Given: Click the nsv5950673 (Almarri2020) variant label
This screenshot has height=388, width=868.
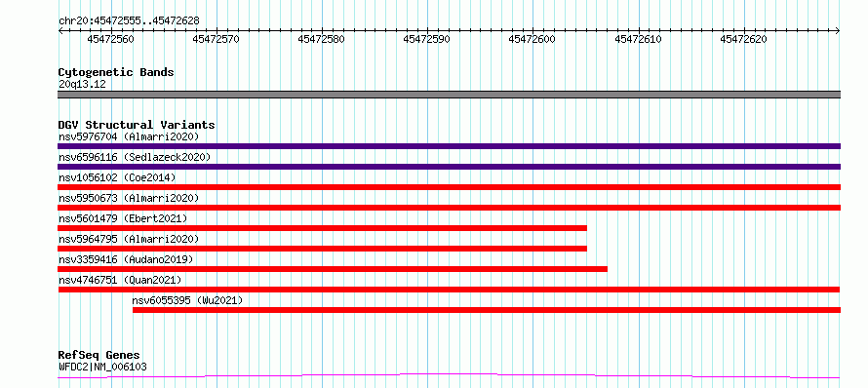Looking at the screenshot, I should click(x=129, y=198).
